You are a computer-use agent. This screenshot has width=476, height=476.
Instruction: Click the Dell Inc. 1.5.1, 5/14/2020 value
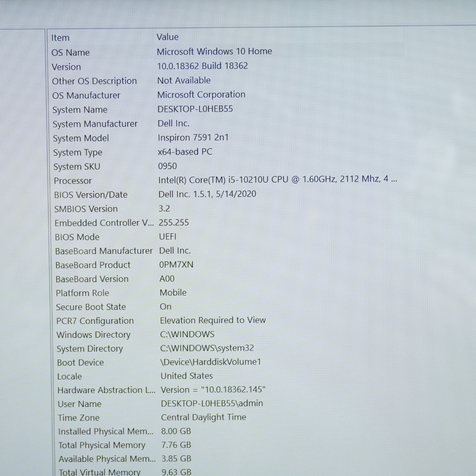pyautogui.click(x=208, y=194)
